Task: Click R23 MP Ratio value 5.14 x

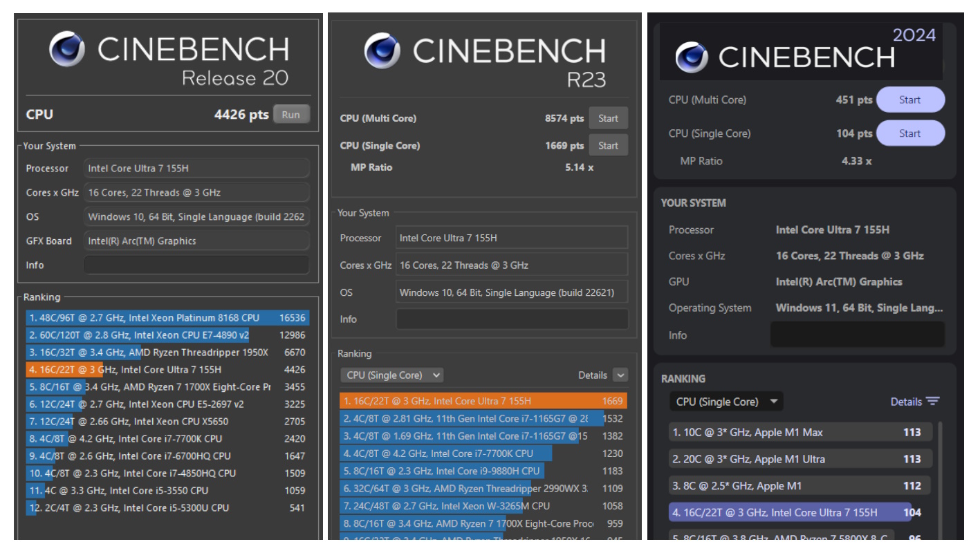Action: [x=580, y=167]
